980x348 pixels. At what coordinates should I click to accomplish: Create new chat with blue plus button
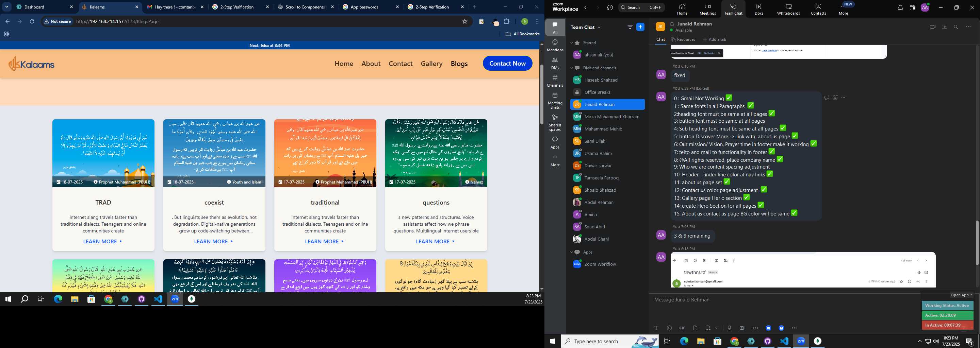(640, 27)
